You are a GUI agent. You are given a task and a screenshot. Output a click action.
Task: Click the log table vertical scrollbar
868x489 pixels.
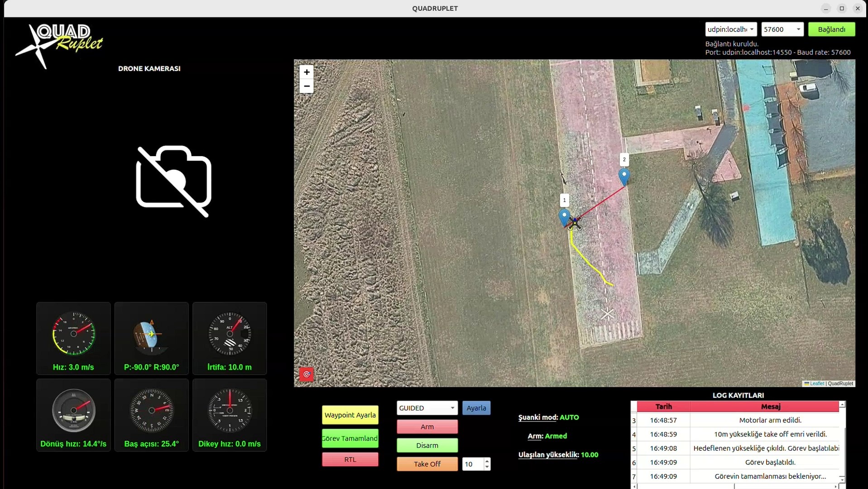(x=842, y=441)
